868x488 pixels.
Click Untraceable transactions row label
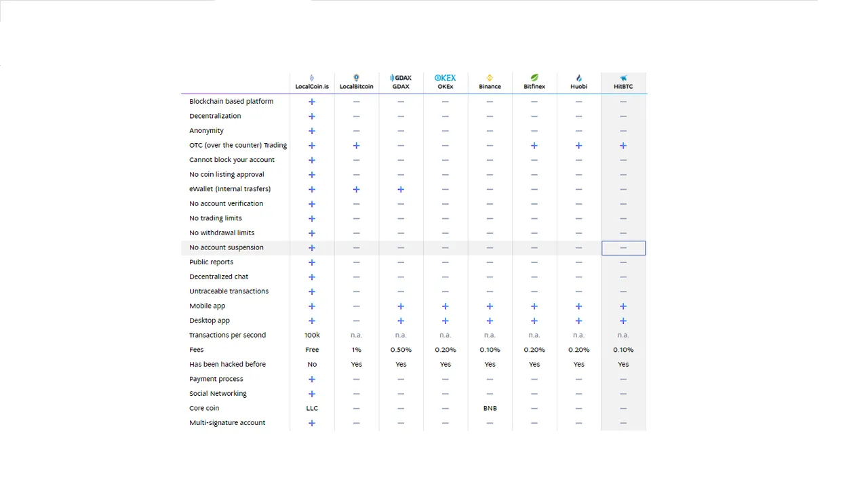[x=229, y=291]
